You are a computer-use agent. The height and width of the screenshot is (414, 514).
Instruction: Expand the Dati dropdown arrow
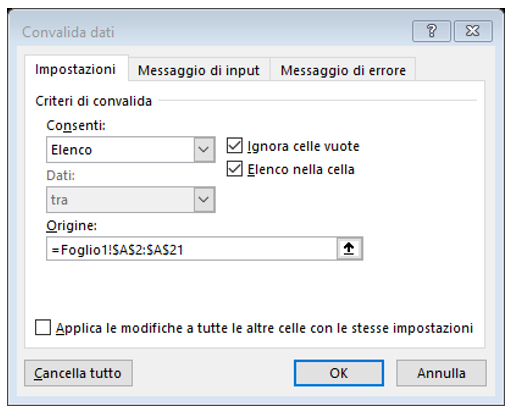[204, 199]
